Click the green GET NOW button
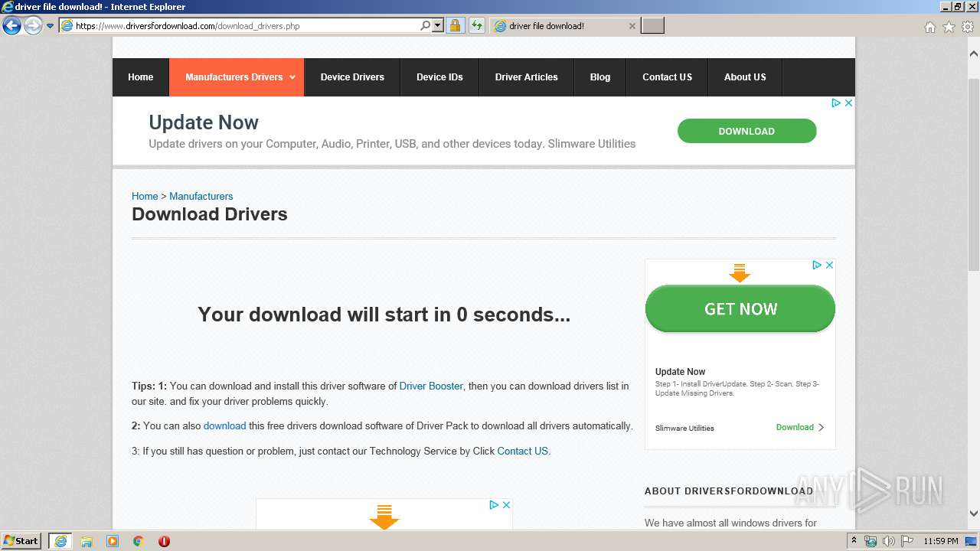This screenshot has height=551, width=980. tap(740, 309)
